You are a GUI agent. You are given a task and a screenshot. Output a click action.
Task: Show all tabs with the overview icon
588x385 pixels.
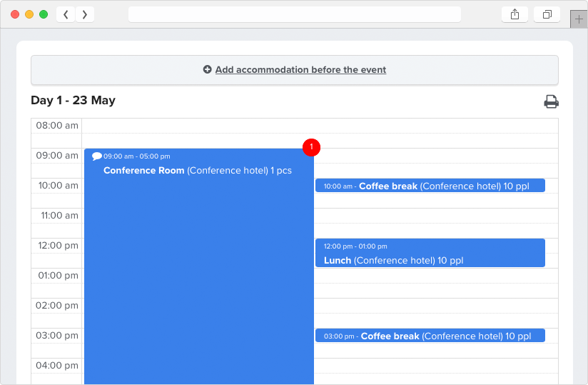[x=547, y=14]
